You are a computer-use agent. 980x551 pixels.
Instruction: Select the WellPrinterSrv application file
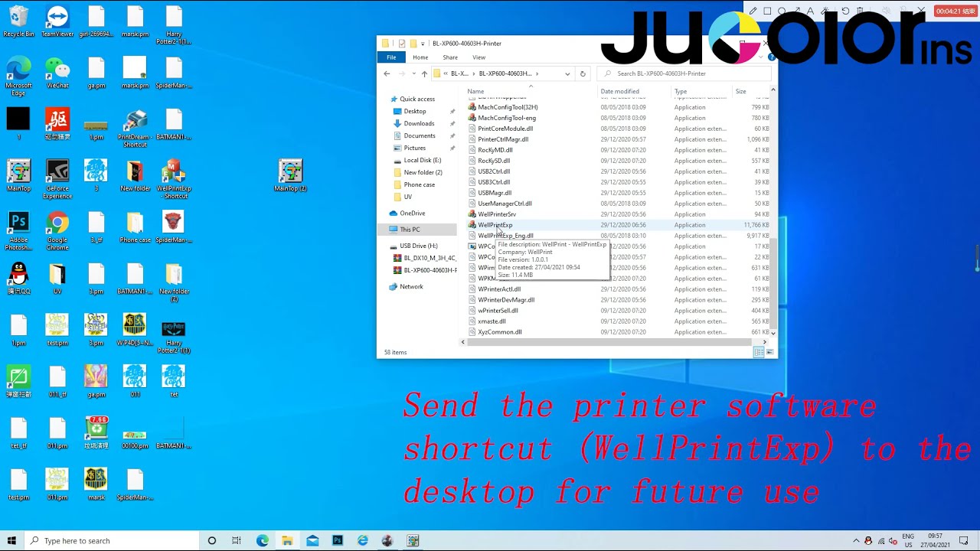tap(497, 214)
